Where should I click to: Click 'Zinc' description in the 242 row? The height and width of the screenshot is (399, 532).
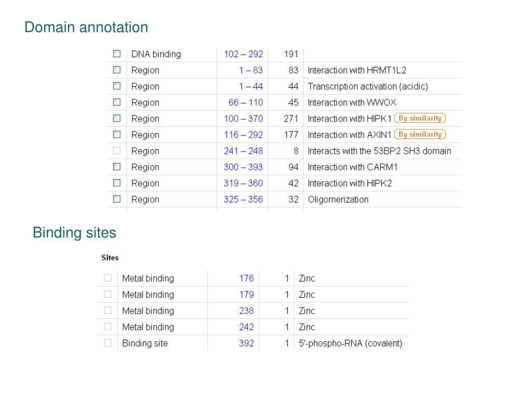[307, 327]
